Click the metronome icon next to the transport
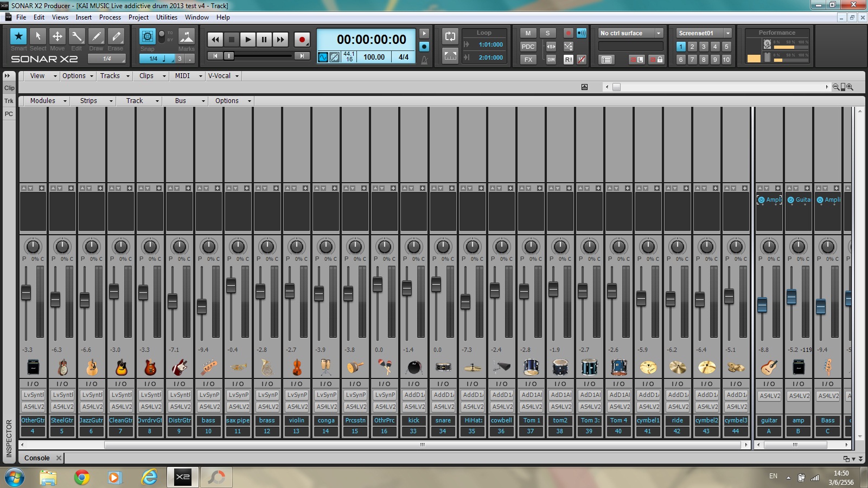This screenshot has height=488, width=868. [425, 60]
